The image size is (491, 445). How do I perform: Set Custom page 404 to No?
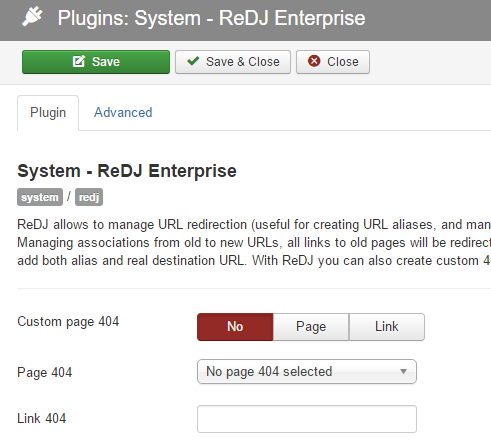[x=235, y=327]
